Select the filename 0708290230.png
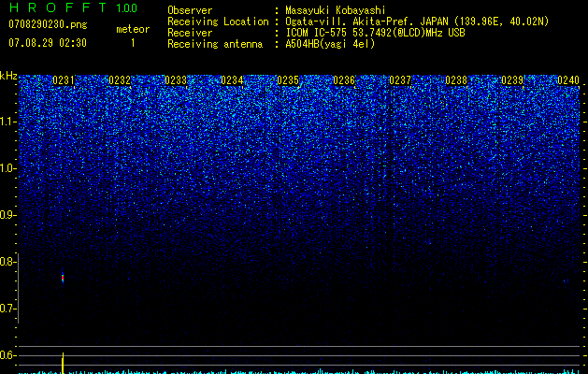This screenshot has width=588, height=374. pyautogui.click(x=48, y=24)
